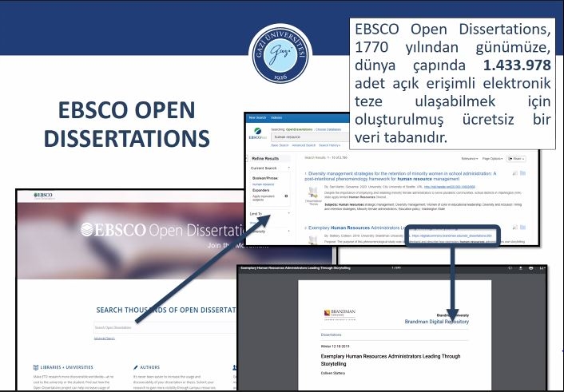
Task: Click the Winter 12-18-2019 date in the PDF
Action: pyautogui.click(x=335, y=346)
